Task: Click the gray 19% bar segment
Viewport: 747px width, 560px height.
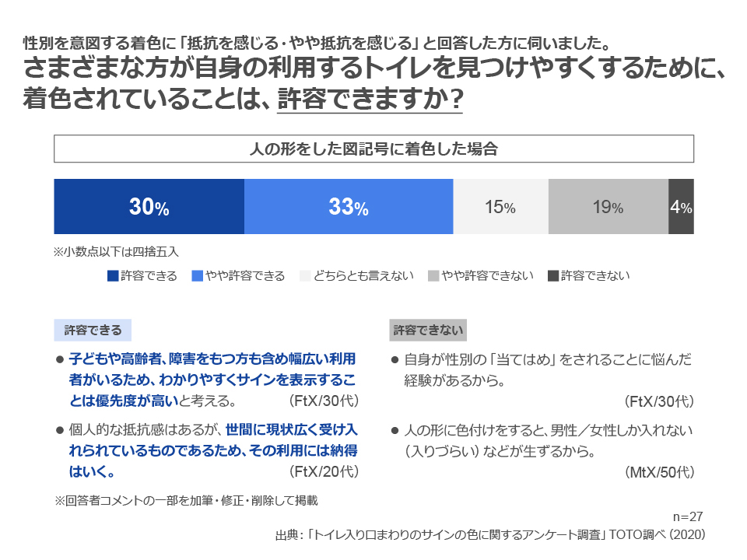Action: [x=608, y=206]
